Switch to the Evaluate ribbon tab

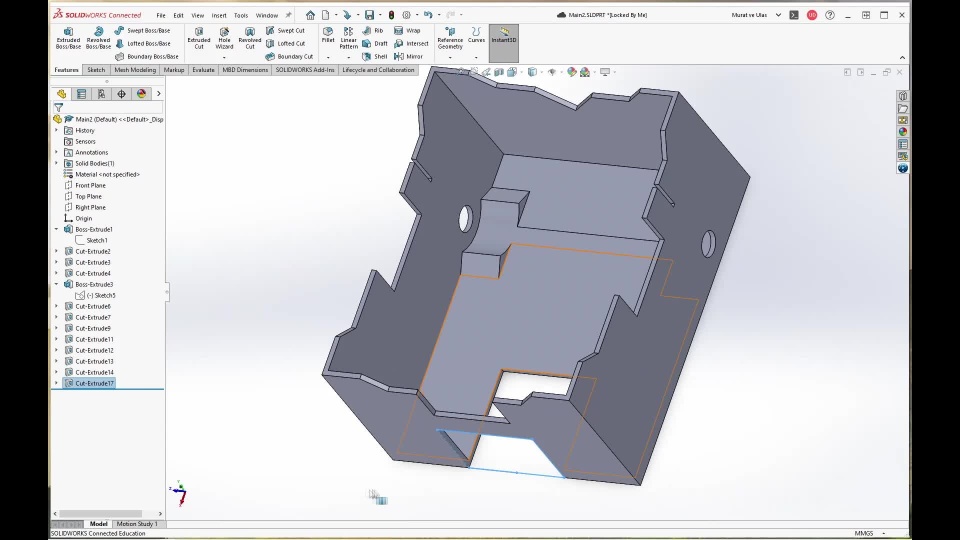point(203,70)
